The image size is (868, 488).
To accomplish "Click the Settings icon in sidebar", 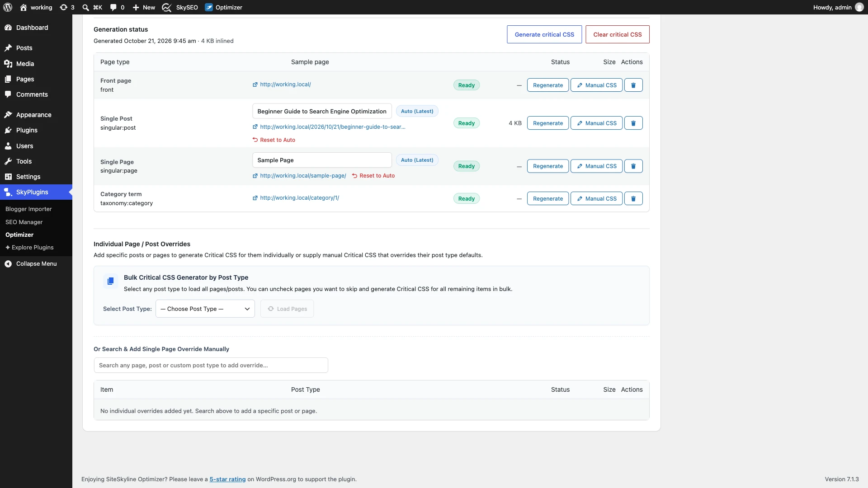I will point(8,177).
